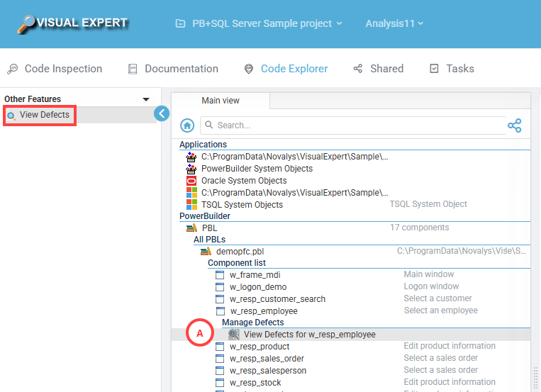This screenshot has height=392, width=541.
Task: Click the defects icon for w_resp_employee
Action: [234, 335]
